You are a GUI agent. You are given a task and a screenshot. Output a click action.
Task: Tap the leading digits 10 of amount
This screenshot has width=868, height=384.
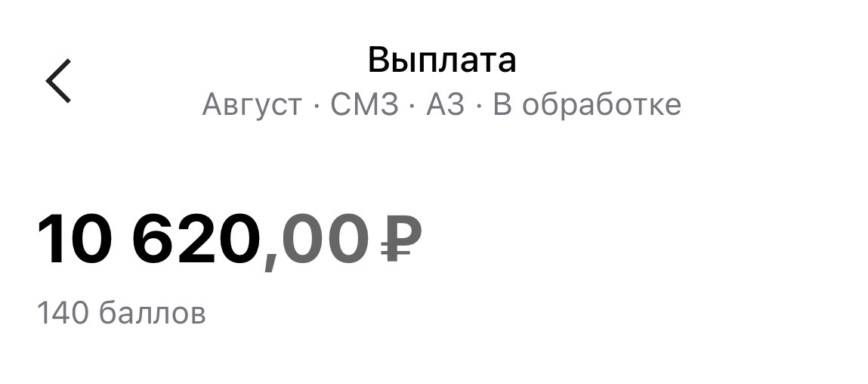coord(75,240)
